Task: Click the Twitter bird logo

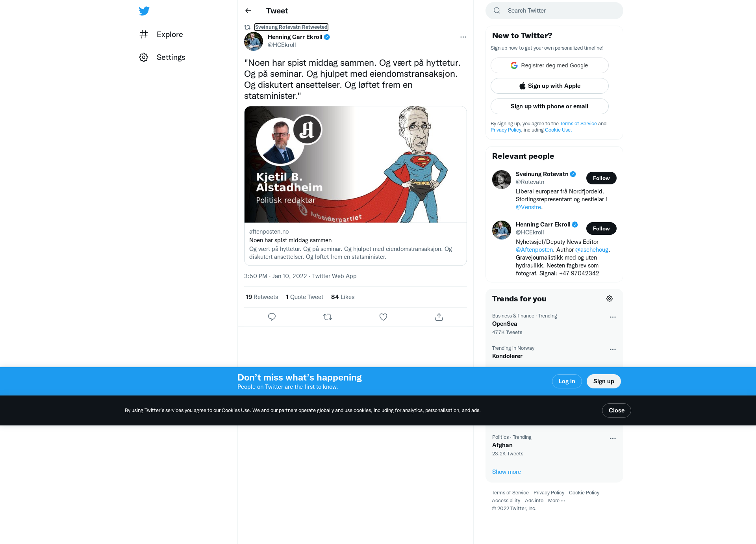Action: (144, 11)
